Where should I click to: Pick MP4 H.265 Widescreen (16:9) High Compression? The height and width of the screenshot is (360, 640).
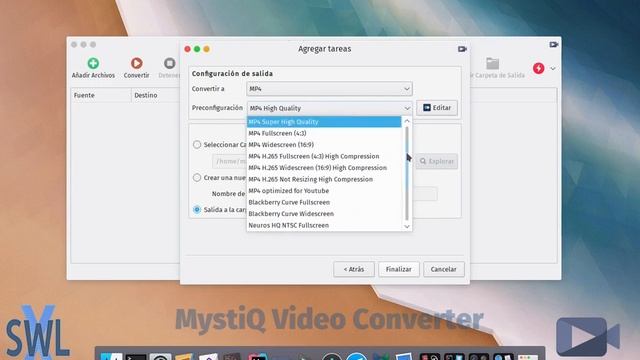point(324,168)
